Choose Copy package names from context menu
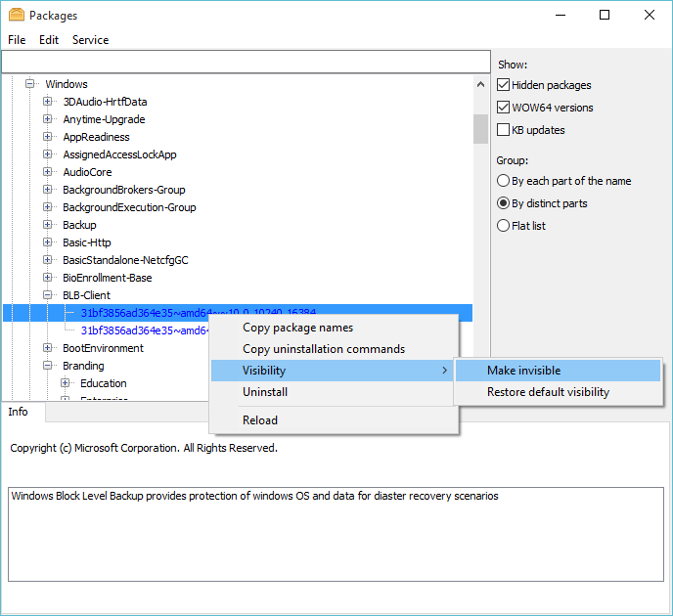Viewport: 673px width, 616px height. tap(333, 328)
